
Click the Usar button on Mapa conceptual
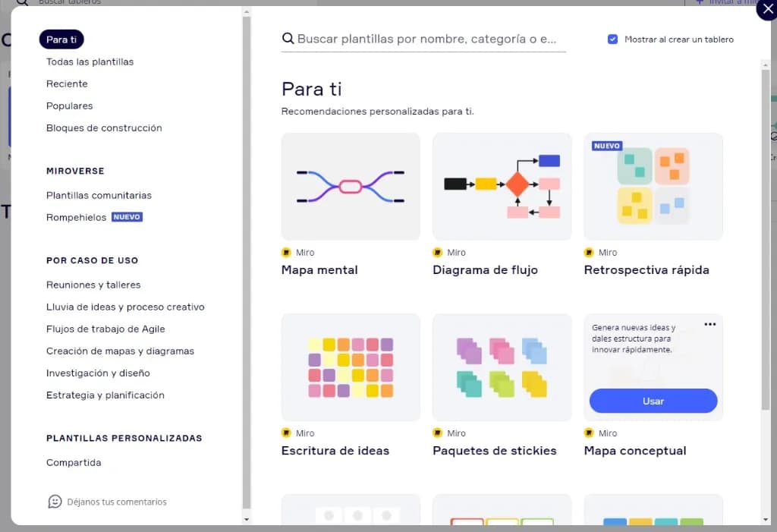click(x=653, y=401)
